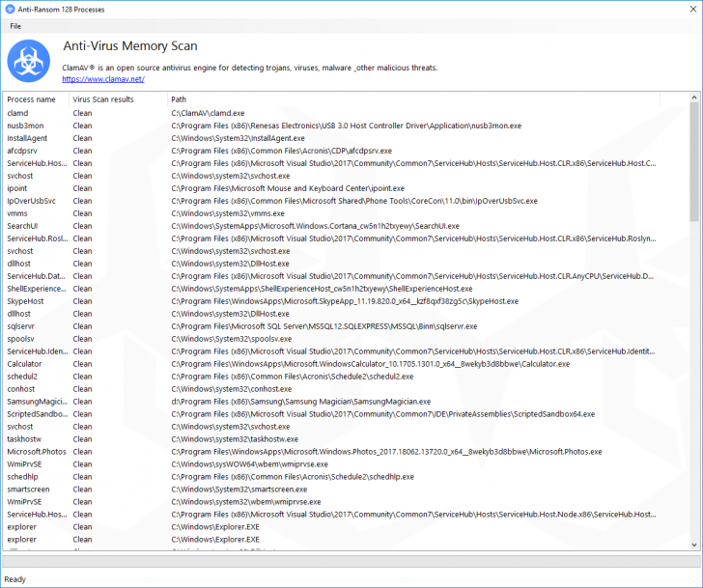Click the SamsungMagician.exe path on drive d
The width and height of the screenshot is (703, 588).
(301, 402)
